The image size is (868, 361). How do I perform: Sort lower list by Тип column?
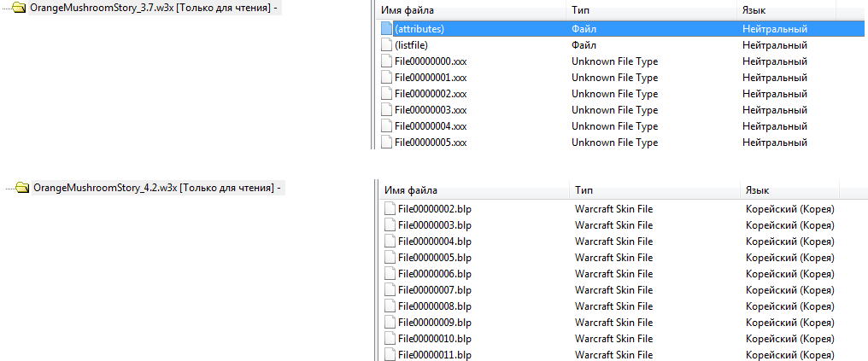[654, 190]
